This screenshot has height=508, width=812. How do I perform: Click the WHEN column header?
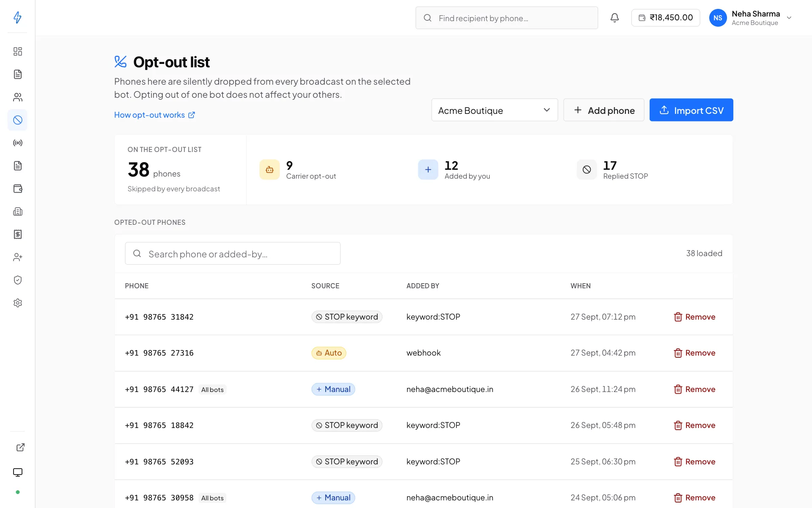[580, 286]
